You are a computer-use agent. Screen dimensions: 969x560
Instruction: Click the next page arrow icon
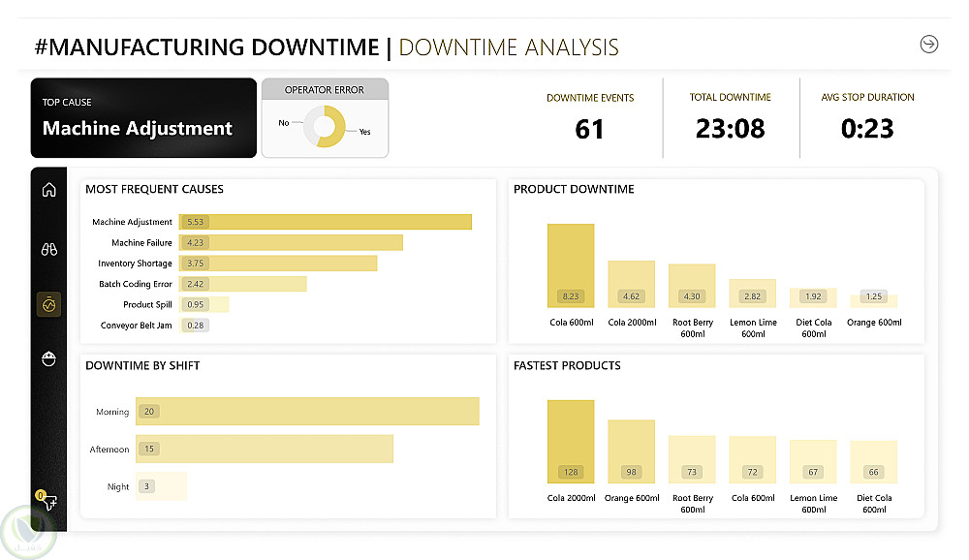click(928, 44)
